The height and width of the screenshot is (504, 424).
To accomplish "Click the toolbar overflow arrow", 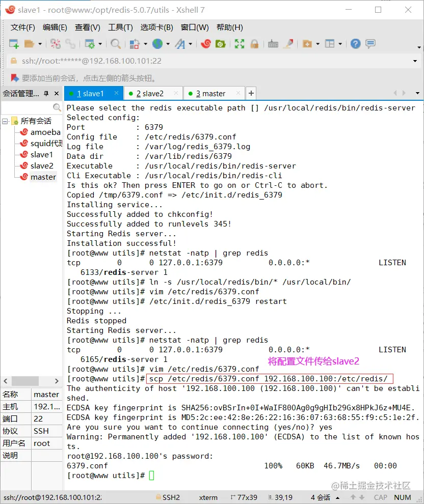I will click(x=419, y=47).
